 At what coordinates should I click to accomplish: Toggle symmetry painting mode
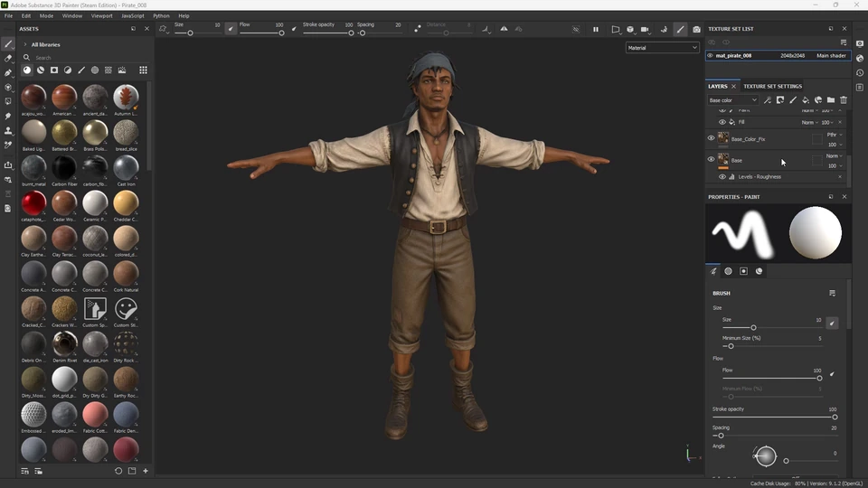504,29
